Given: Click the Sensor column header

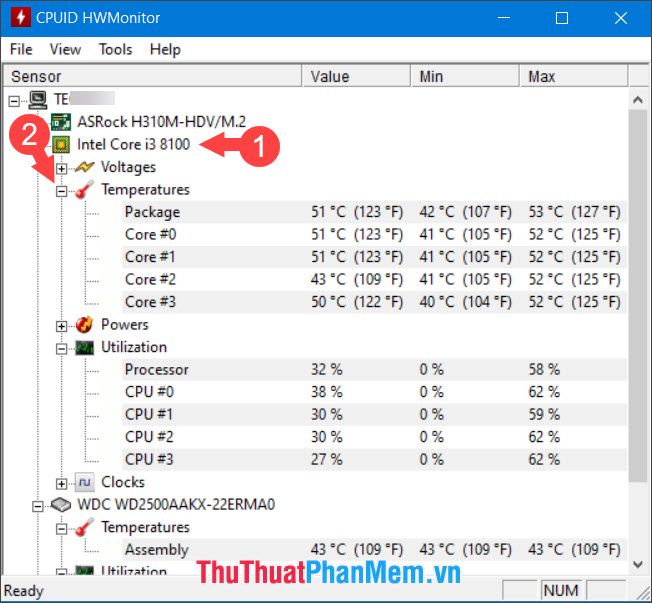Looking at the screenshot, I should [x=152, y=76].
